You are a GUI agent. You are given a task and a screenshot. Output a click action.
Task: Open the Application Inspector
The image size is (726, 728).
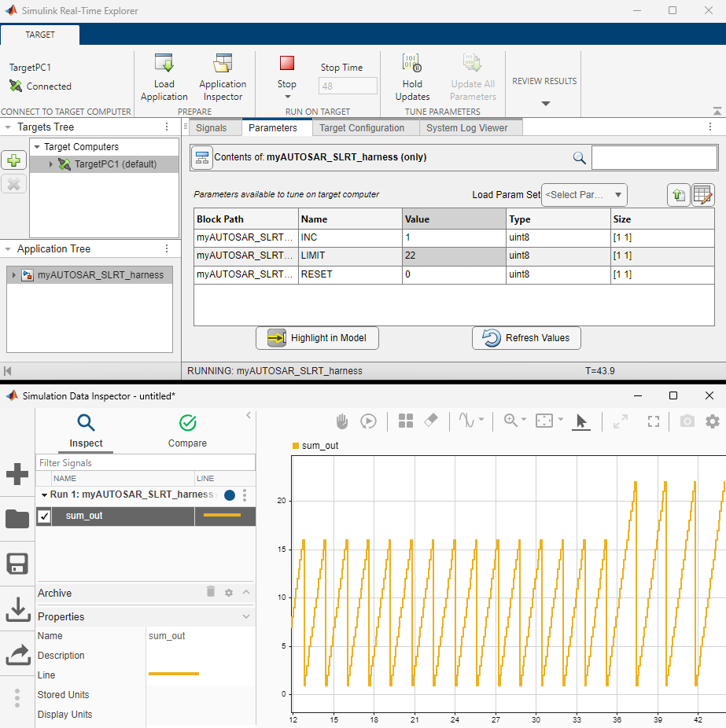pos(223,64)
